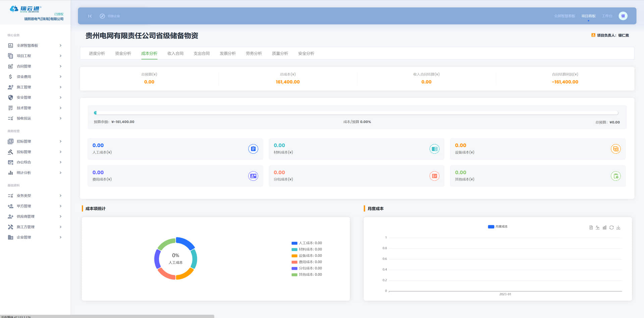Switch to the 进度分析 tab
The height and width of the screenshot is (318, 644).
pos(97,54)
